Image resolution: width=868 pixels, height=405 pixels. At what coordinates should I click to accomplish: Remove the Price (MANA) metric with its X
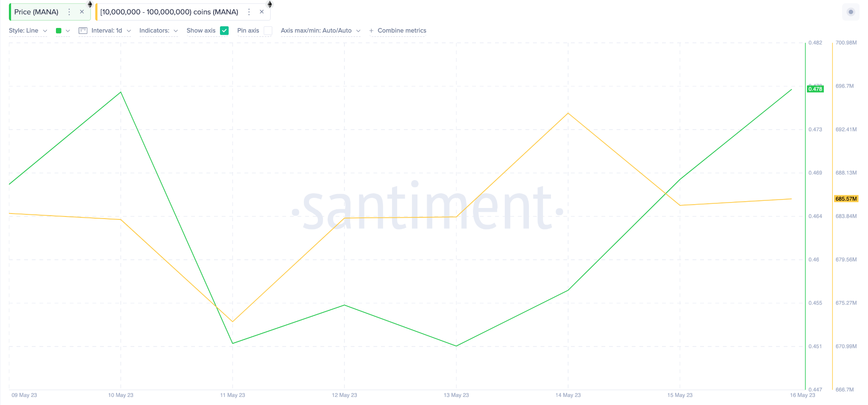click(x=82, y=12)
